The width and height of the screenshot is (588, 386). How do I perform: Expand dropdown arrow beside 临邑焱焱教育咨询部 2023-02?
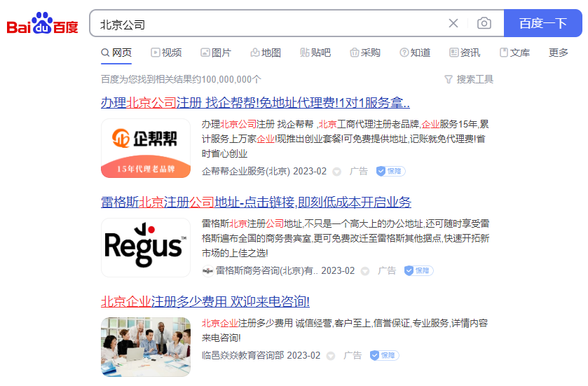[x=330, y=356]
